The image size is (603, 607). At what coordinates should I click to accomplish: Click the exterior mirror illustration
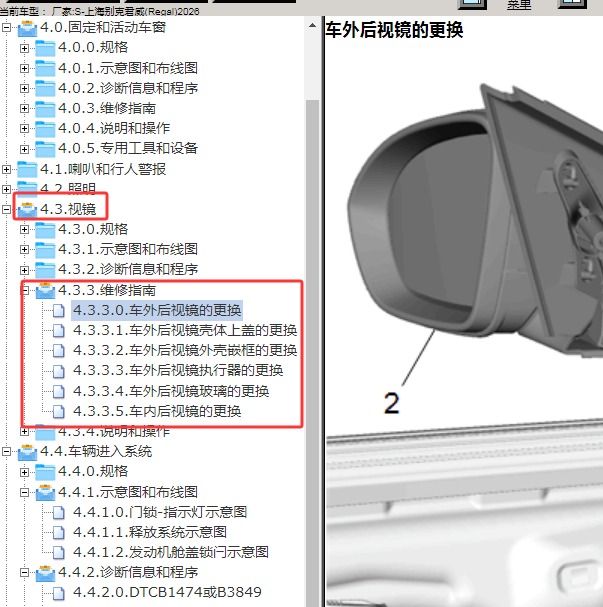click(x=476, y=221)
